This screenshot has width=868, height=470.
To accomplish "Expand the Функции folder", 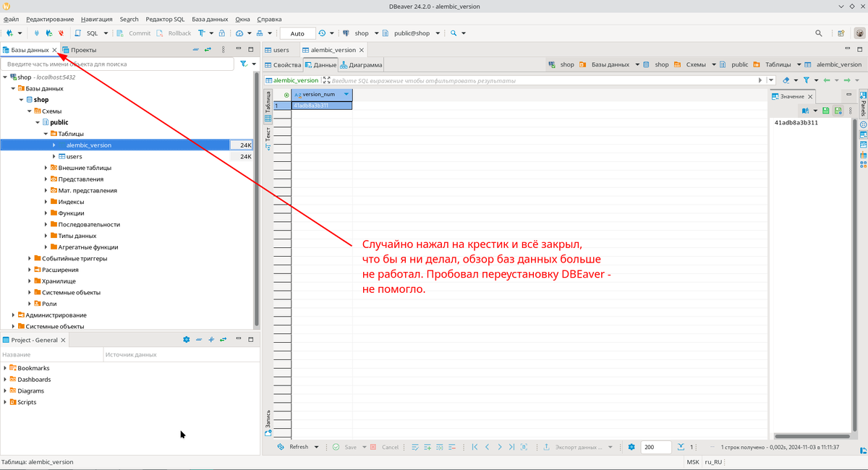I will click(46, 213).
